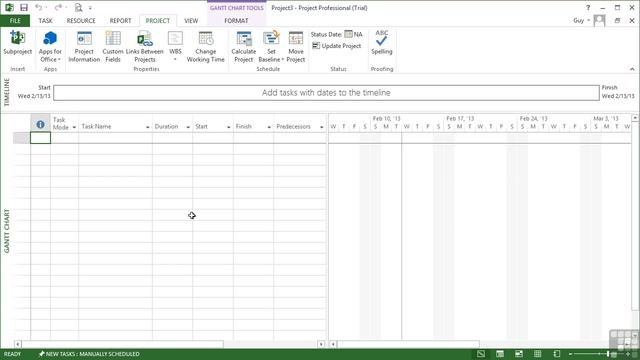The height and width of the screenshot is (360, 640).
Task: Open the Task Mode column filter dropdown
Action: (x=74, y=127)
